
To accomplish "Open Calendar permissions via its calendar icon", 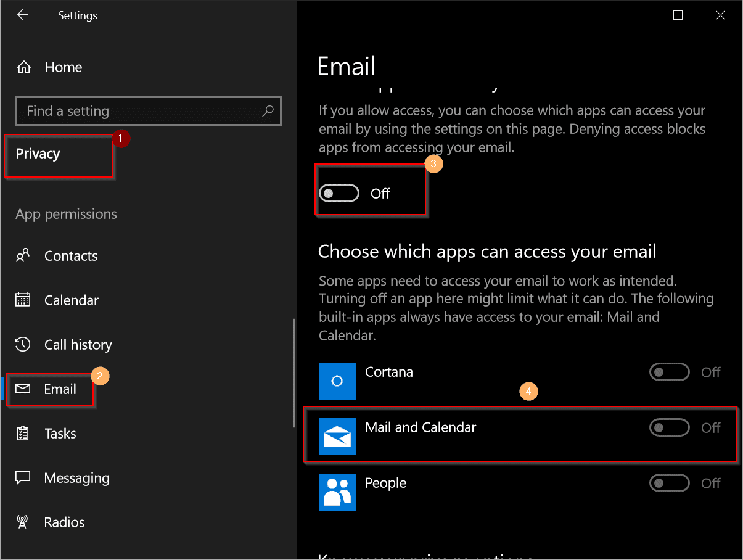I will click(23, 300).
